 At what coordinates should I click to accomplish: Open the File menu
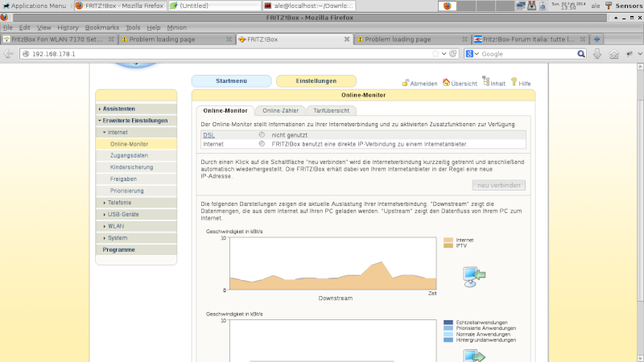point(8,27)
